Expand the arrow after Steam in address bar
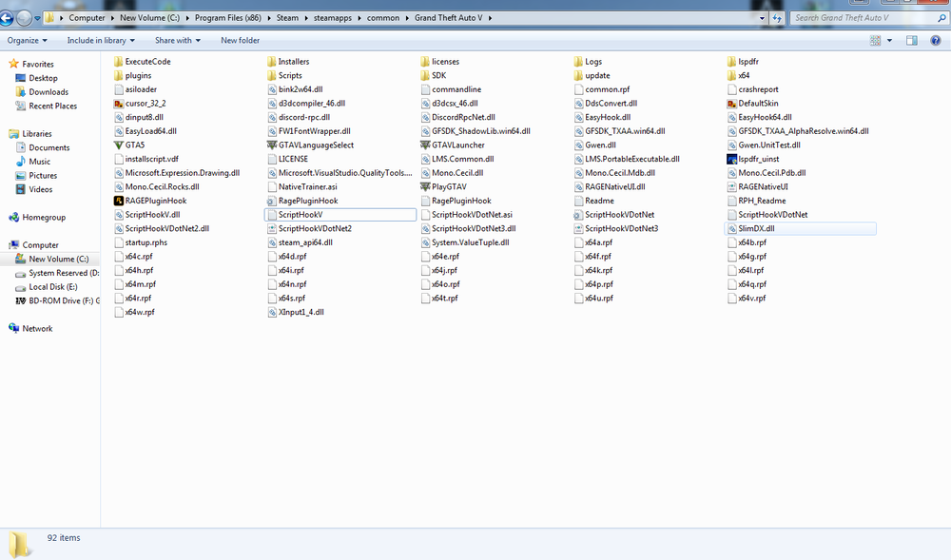Image resolution: width=951 pixels, height=560 pixels. pyautogui.click(x=306, y=18)
